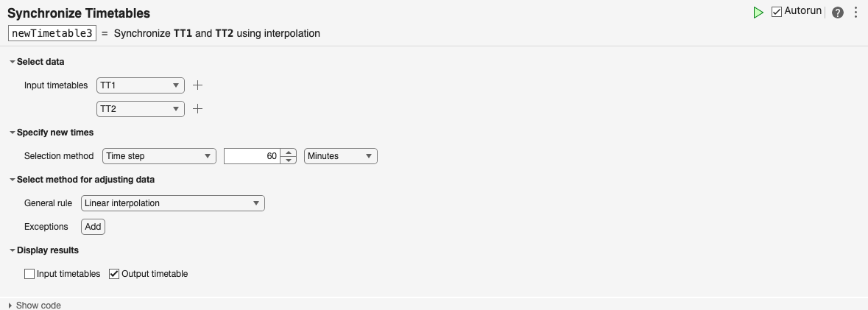Open the Linear interpolation general rule dropdown
868x310 pixels.
click(x=172, y=203)
